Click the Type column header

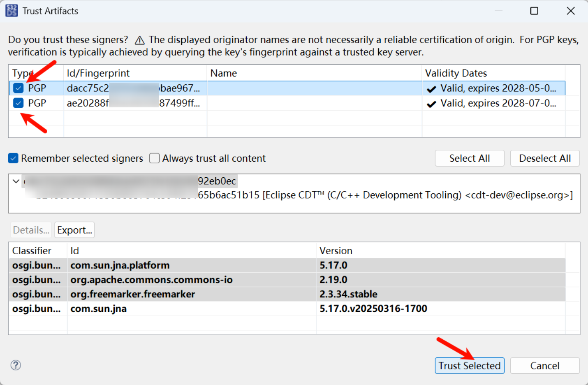point(36,73)
